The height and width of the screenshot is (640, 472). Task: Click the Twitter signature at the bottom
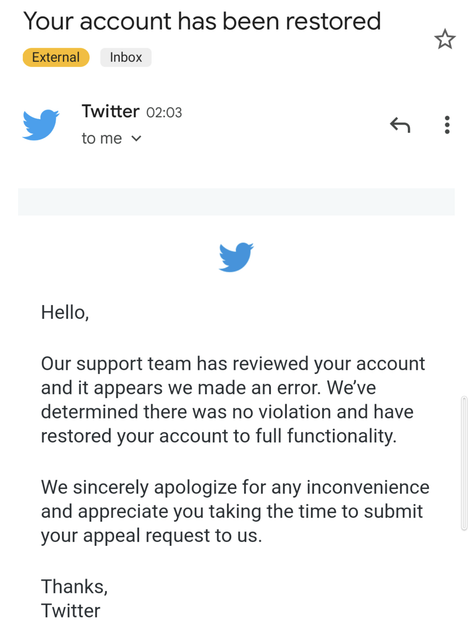(71, 611)
